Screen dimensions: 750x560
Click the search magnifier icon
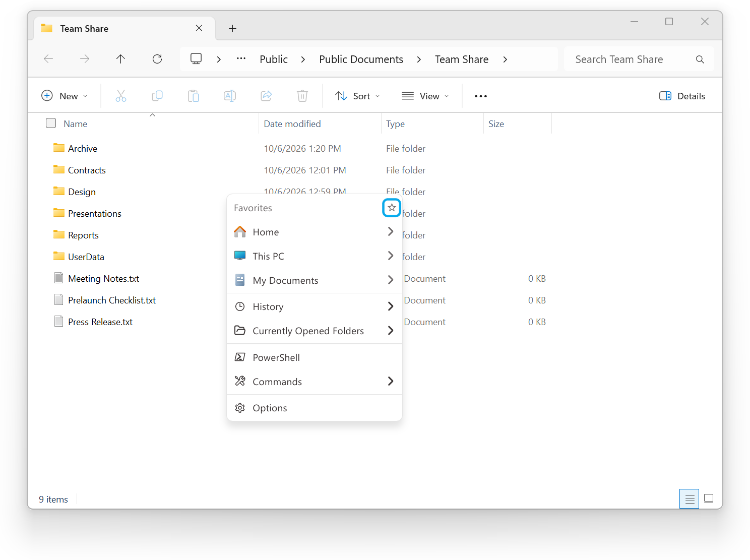700,59
